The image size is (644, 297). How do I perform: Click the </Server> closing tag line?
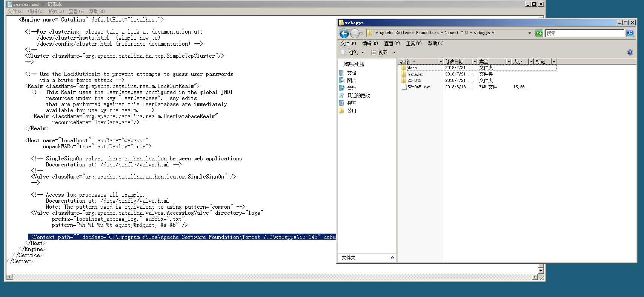[20, 261]
